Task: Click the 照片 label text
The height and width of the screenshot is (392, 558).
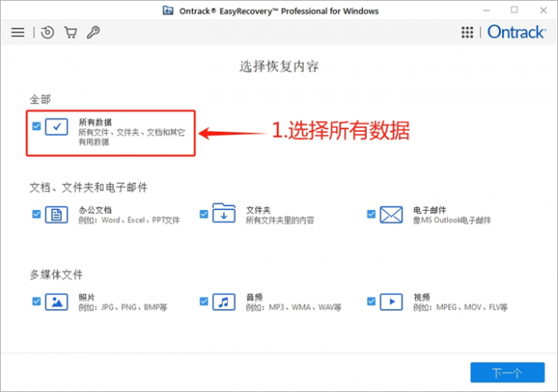Action: 87,298
